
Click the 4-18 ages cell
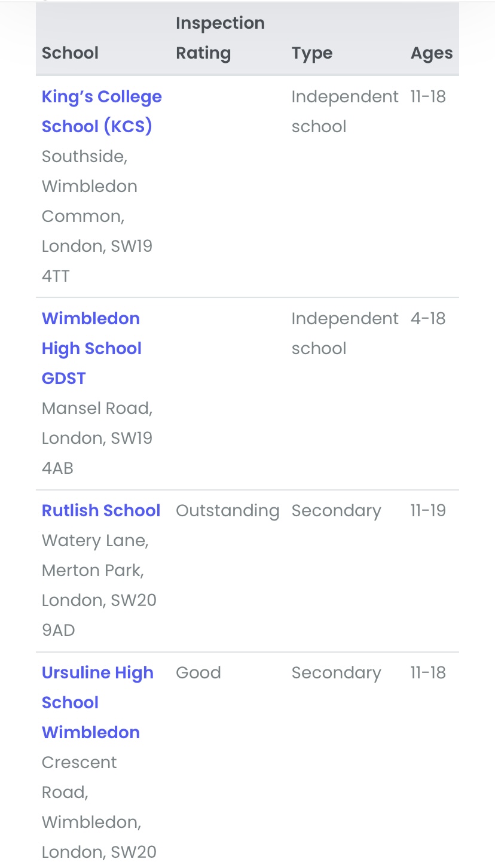427,318
